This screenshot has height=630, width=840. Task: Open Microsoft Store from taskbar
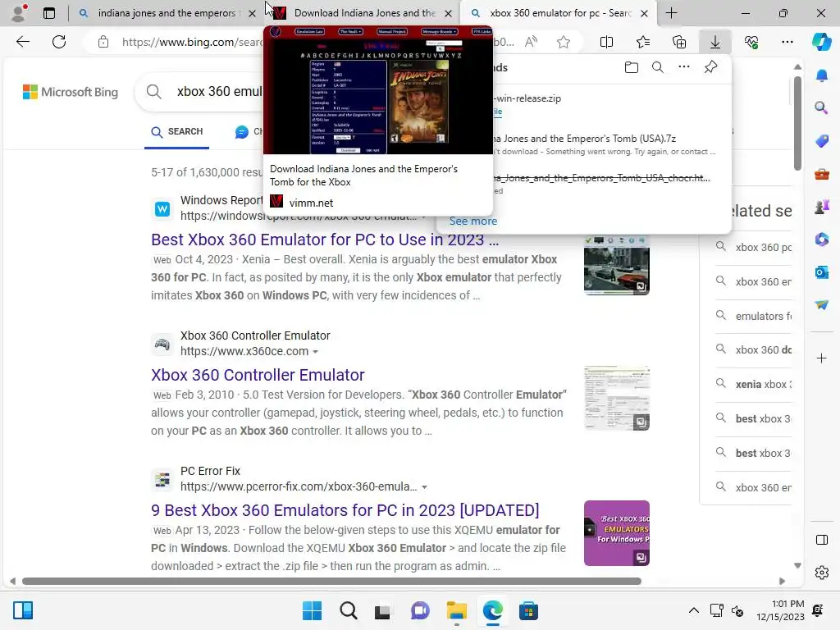point(528,610)
